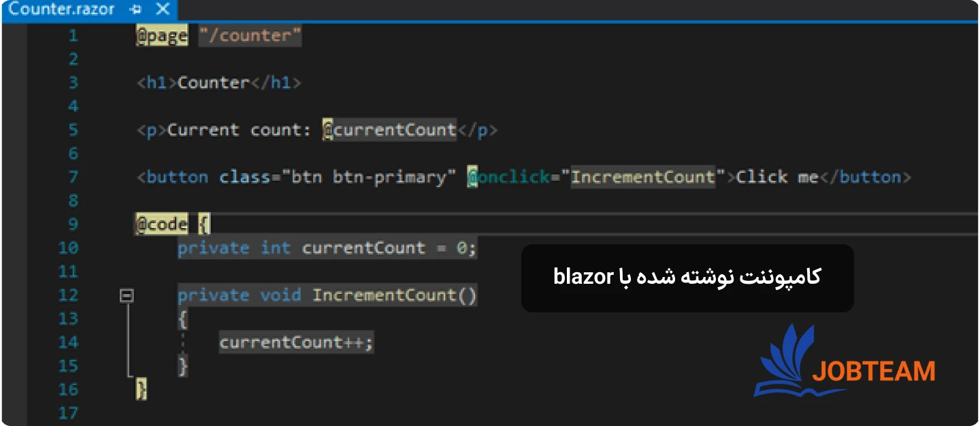Click the @code block keyword
This screenshot has width=980, height=426.
[162, 225]
